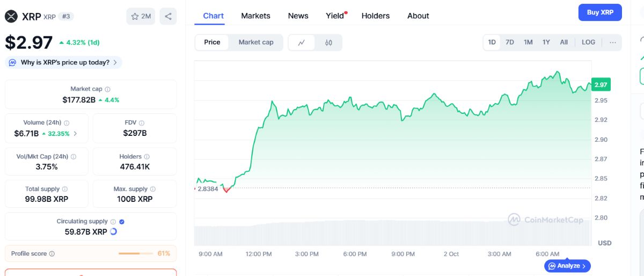This screenshot has height=276, width=644.
Task: Select the 7D time range
Action: point(510,42)
